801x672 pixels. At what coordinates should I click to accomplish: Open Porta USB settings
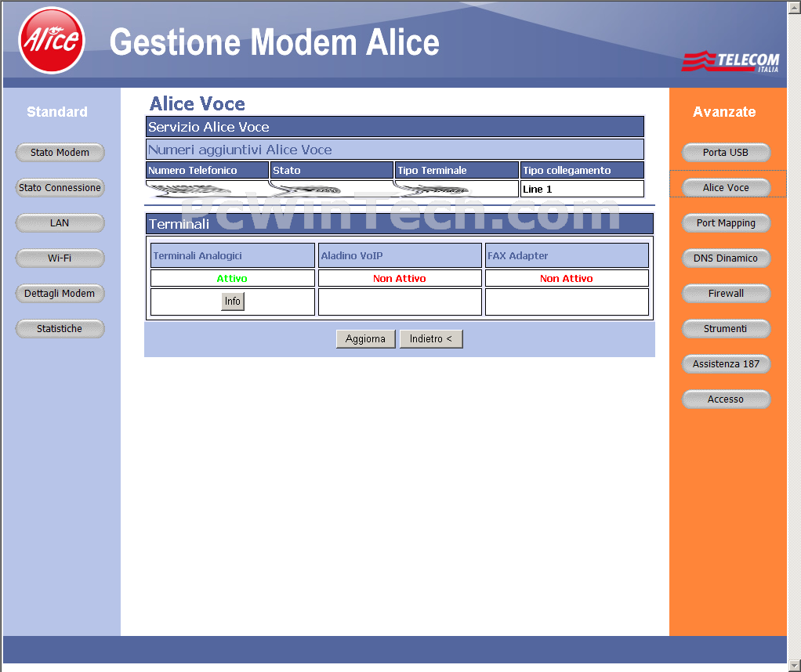click(726, 152)
